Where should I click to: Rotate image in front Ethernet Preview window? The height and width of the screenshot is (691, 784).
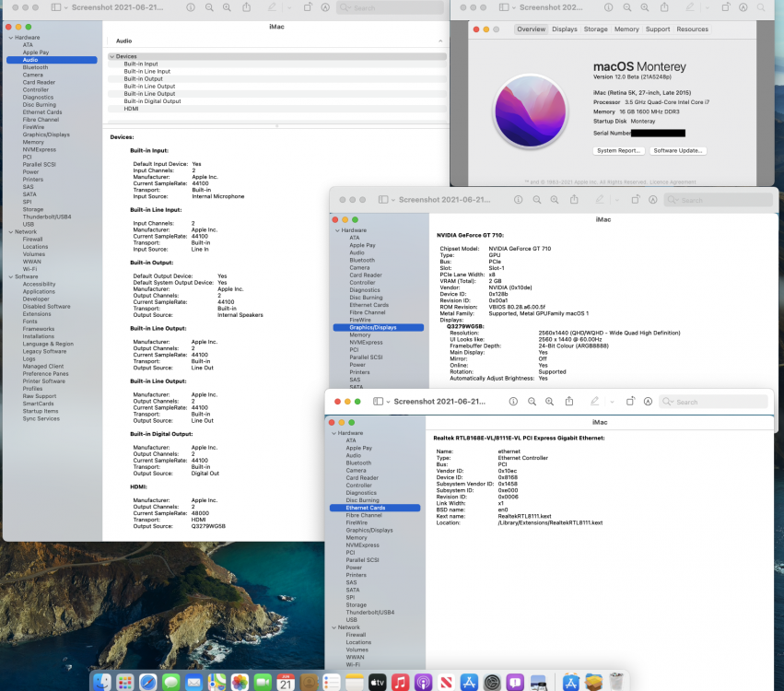coord(630,401)
